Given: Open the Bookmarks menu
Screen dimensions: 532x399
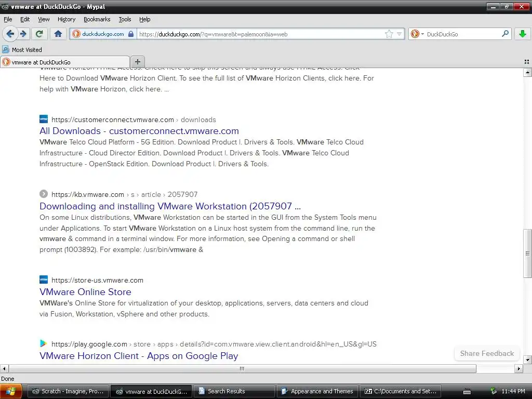Looking at the screenshot, I should (x=97, y=19).
